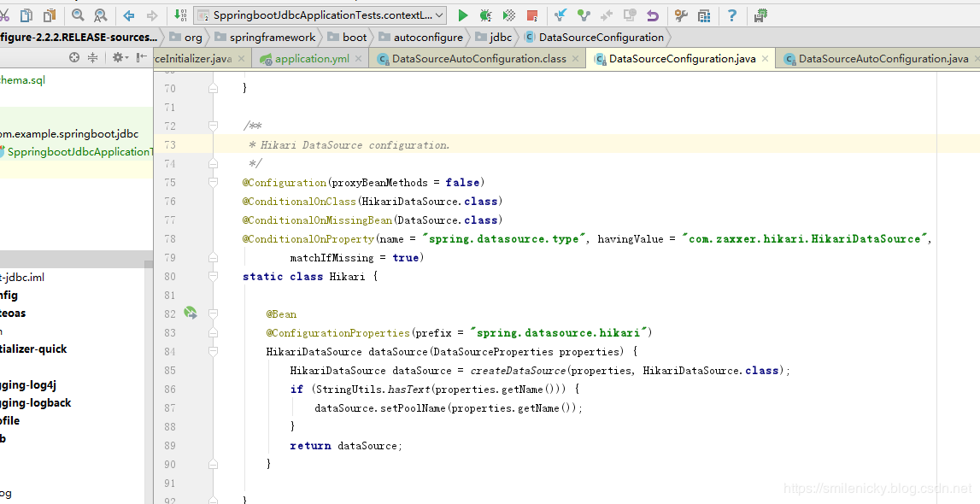Start debugging with the bug icon

coord(485,15)
